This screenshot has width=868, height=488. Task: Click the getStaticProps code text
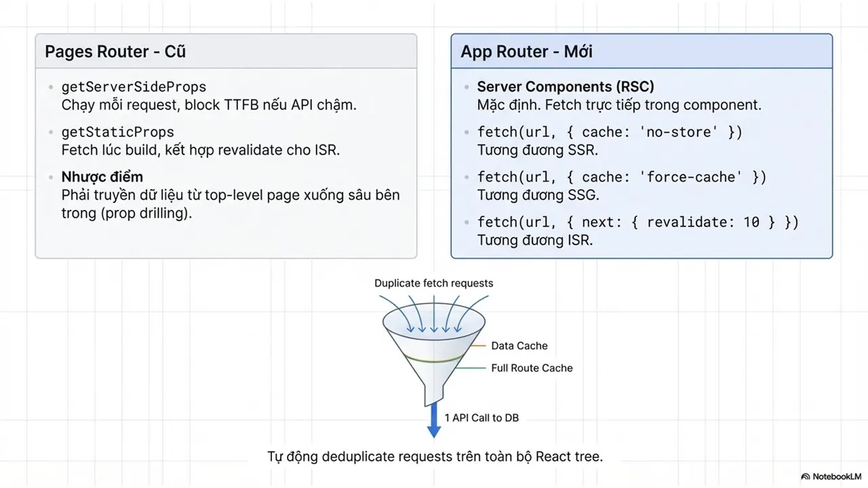click(x=118, y=132)
